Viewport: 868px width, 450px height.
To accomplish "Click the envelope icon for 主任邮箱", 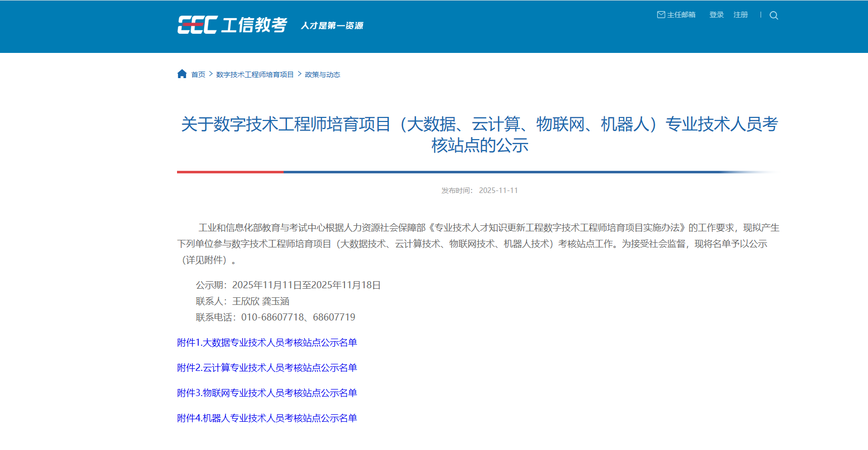I will point(661,15).
